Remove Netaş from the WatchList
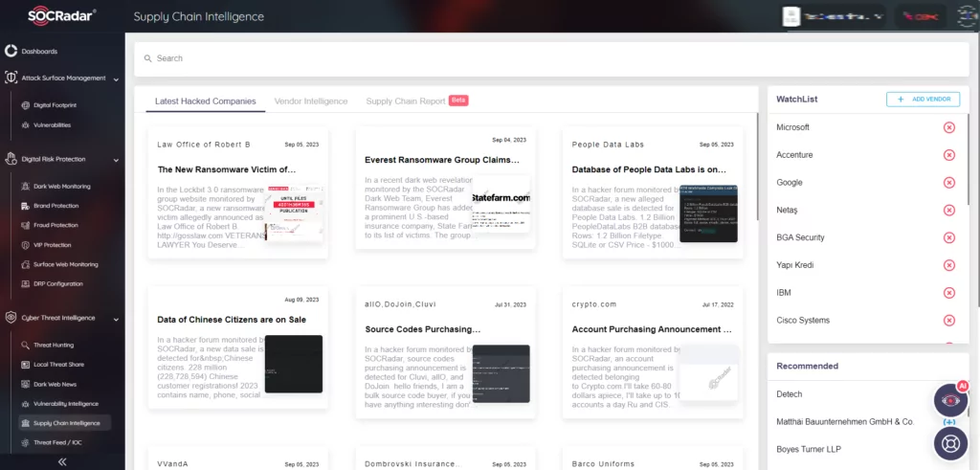The image size is (980, 470). [x=948, y=210]
